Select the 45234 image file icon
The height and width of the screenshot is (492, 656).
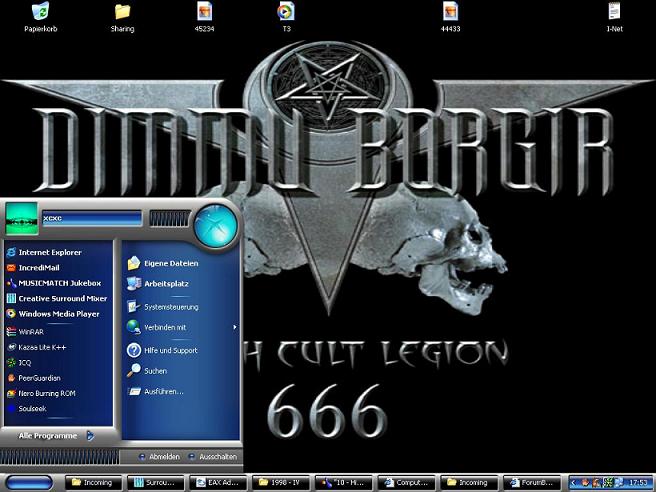(x=204, y=17)
